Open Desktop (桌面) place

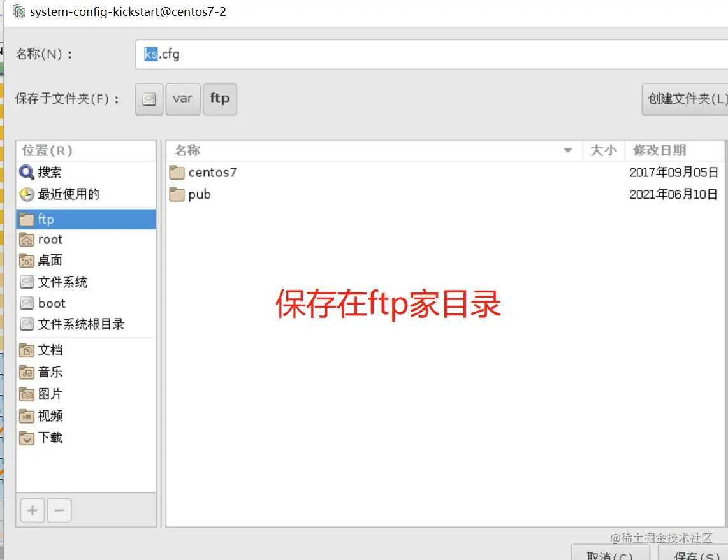pyautogui.click(x=86, y=261)
